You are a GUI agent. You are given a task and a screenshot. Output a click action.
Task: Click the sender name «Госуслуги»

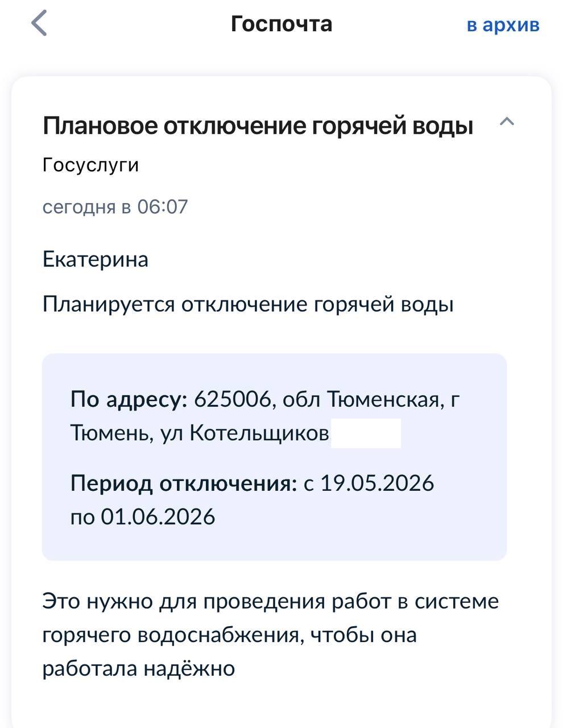90,165
